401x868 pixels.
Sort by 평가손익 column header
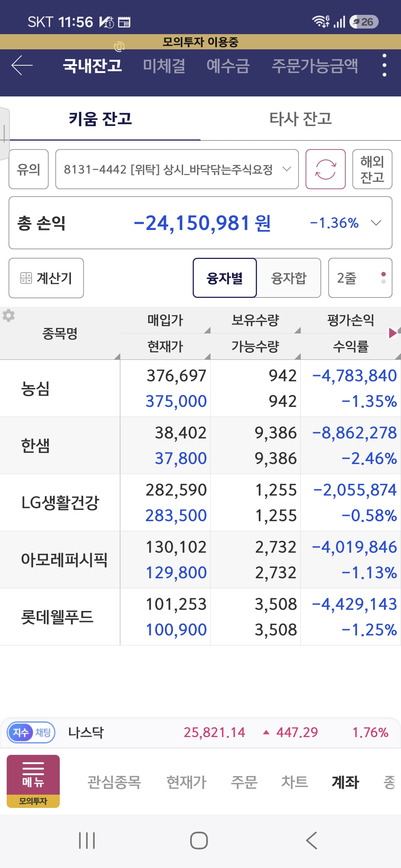[351, 320]
